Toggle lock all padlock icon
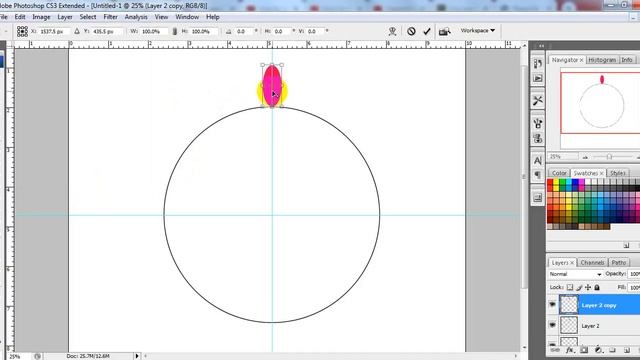Image resolution: width=640 pixels, height=360 pixels. pyautogui.click(x=597, y=288)
